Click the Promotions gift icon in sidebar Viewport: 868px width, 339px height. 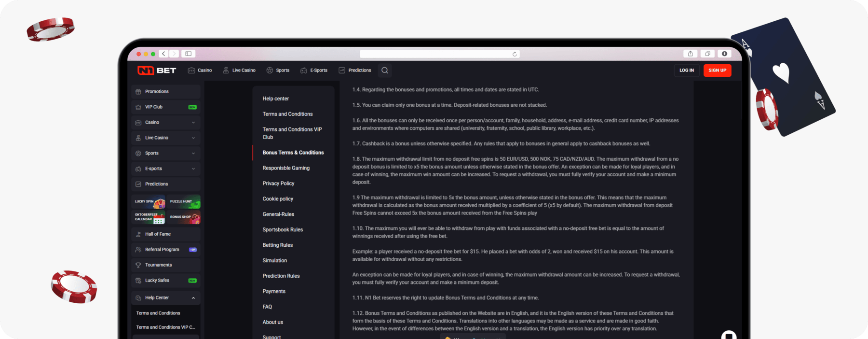click(138, 92)
